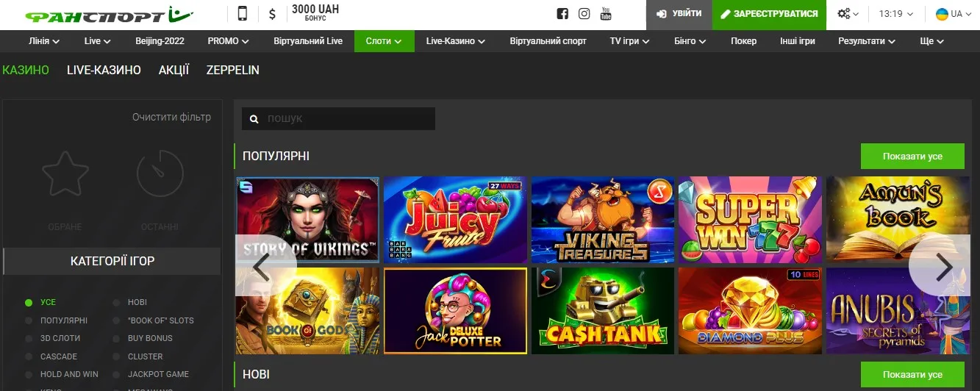Select the JACKPOT GAME category
Screen dimensions: 980x391
point(151,374)
